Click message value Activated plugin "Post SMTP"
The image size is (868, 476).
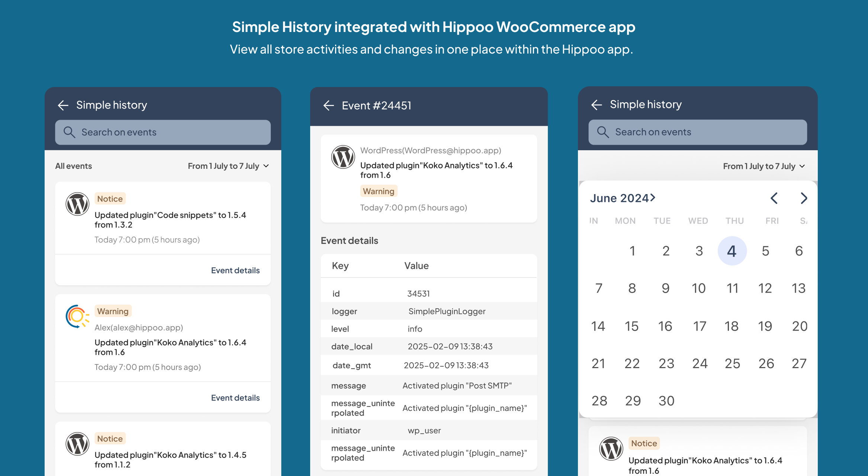click(x=457, y=386)
